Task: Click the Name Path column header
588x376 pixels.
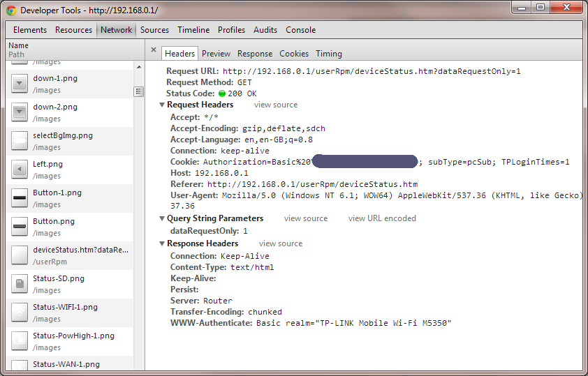Action: (75, 50)
